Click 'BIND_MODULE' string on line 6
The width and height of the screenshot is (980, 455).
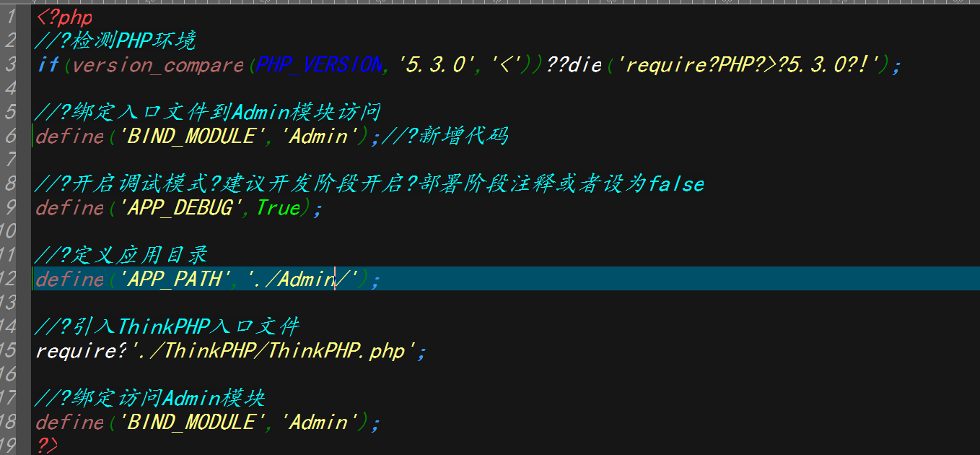(x=191, y=136)
